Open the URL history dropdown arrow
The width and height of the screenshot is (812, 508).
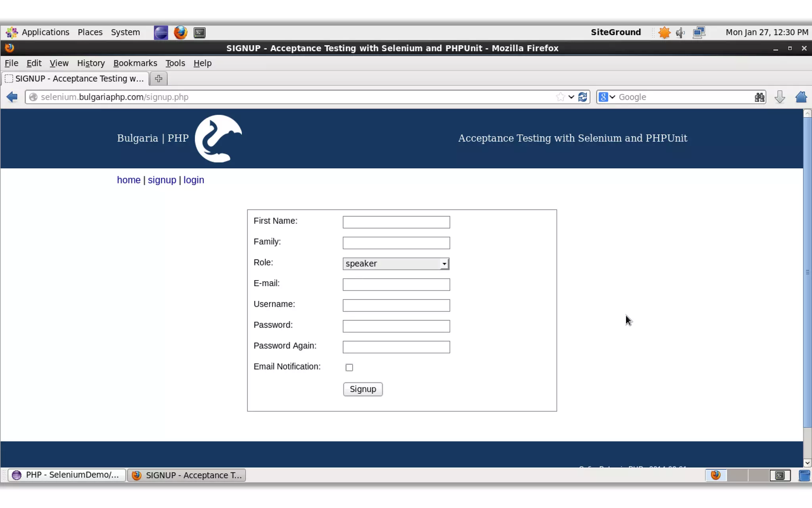pos(571,97)
